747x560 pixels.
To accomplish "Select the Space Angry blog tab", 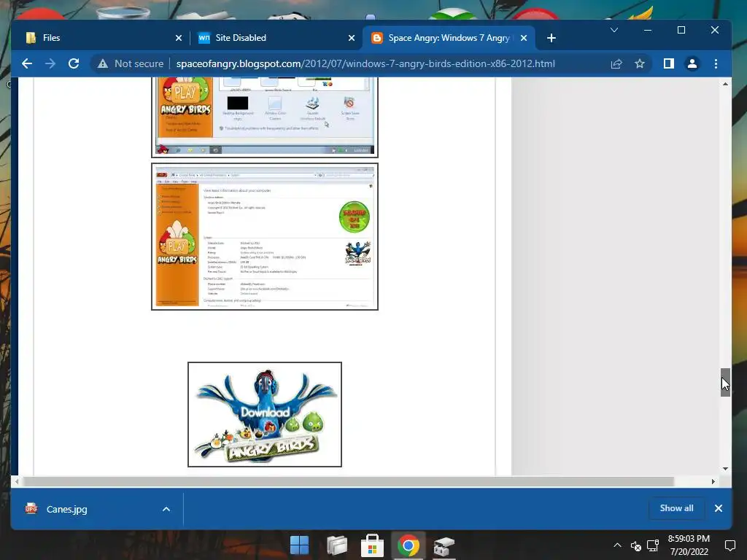I will coord(449,38).
